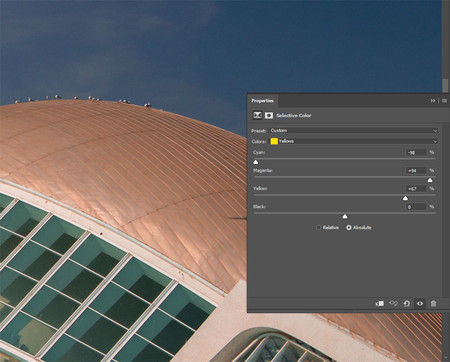Collapse the Properties panel with double arrows

coord(433,101)
